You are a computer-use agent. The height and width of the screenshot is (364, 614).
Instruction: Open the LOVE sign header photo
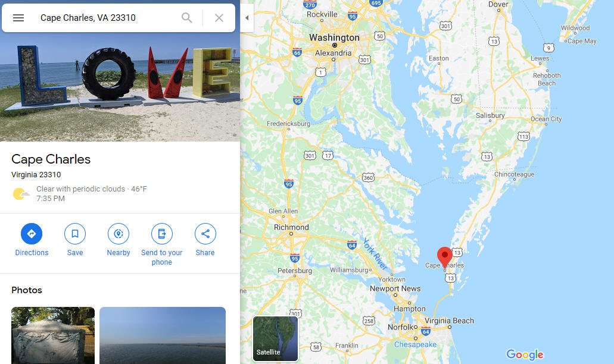click(120, 87)
